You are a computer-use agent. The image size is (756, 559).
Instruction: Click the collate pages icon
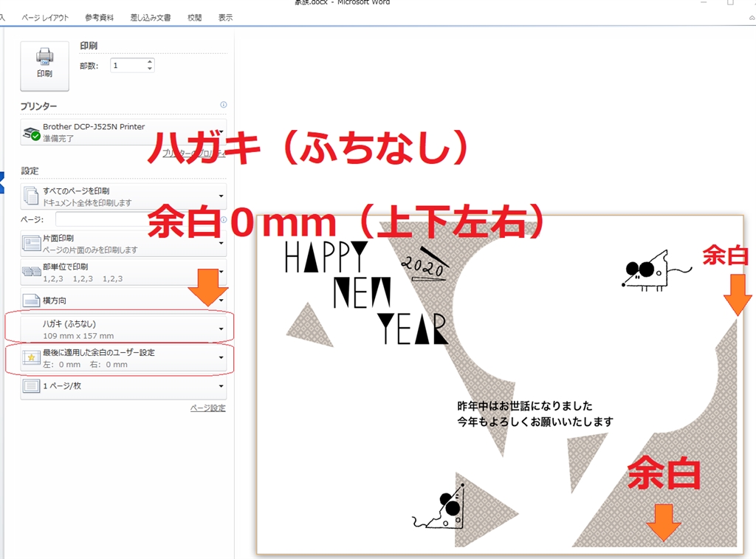[32, 272]
